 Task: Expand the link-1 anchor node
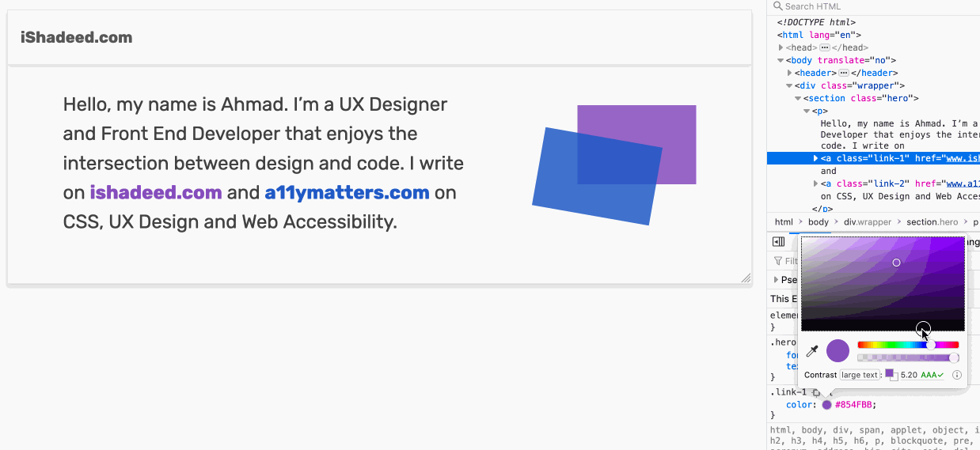pos(816,158)
